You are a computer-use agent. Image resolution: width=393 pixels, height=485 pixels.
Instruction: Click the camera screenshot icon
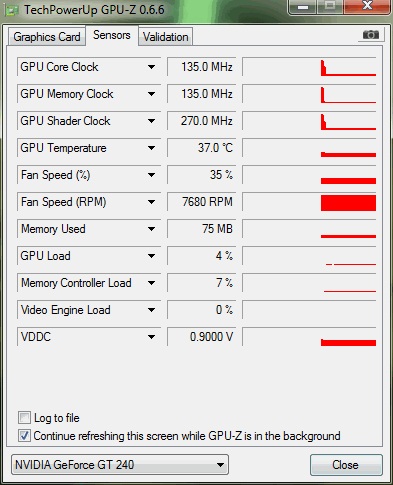click(371, 34)
